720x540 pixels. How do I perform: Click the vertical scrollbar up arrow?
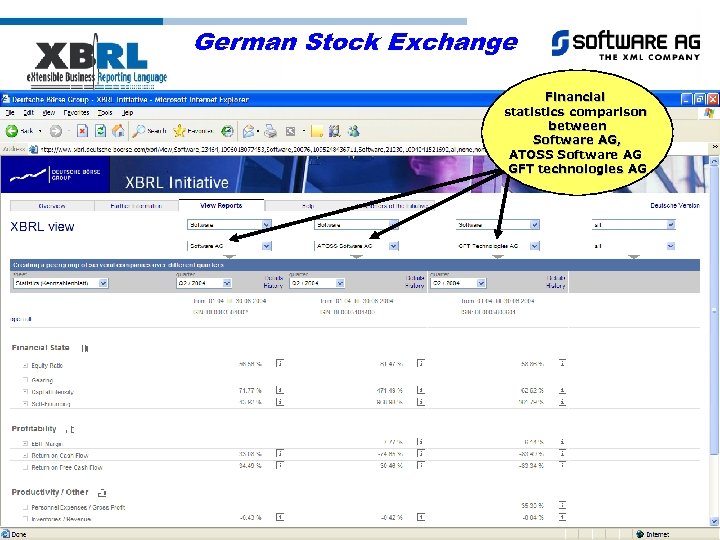[x=714, y=161]
